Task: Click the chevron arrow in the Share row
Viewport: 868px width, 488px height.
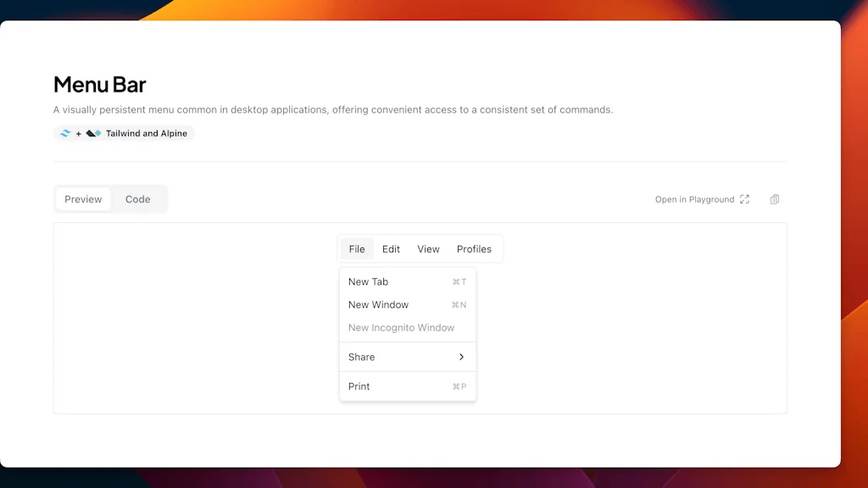Action: coord(461,358)
